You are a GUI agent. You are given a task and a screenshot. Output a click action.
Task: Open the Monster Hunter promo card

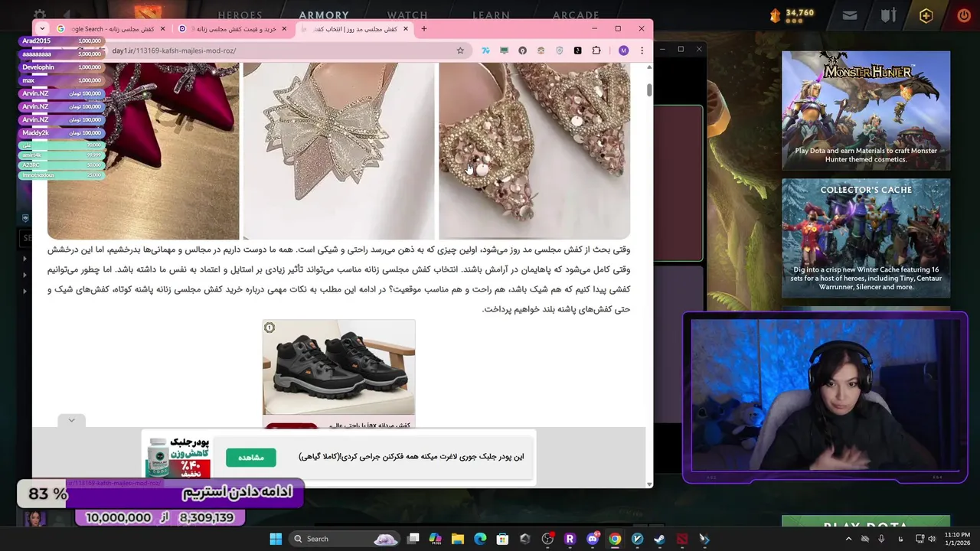[866, 110]
